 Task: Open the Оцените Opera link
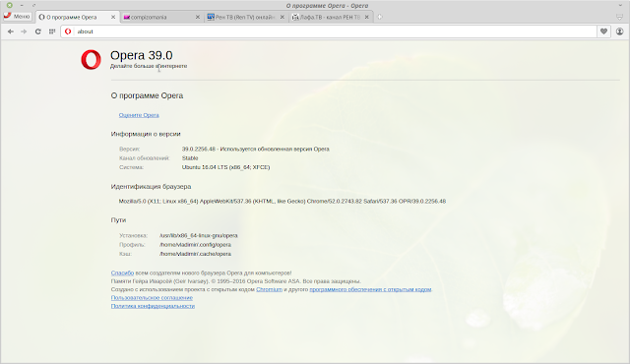pyautogui.click(x=139, y=115)
